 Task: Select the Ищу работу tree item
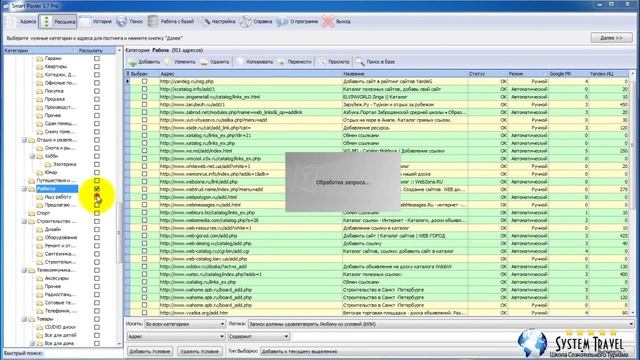[x=58, y=197]
